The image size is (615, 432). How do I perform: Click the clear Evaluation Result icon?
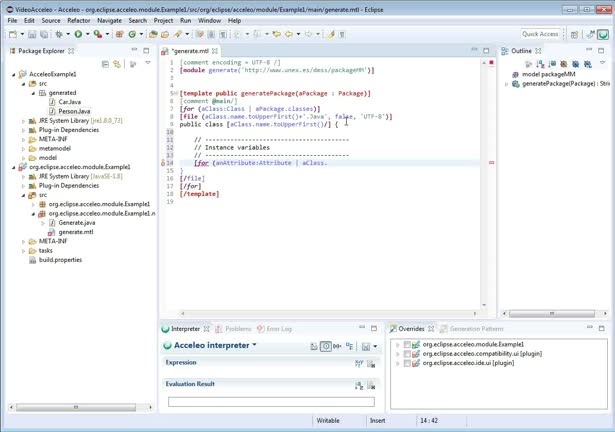pos(371,386)
